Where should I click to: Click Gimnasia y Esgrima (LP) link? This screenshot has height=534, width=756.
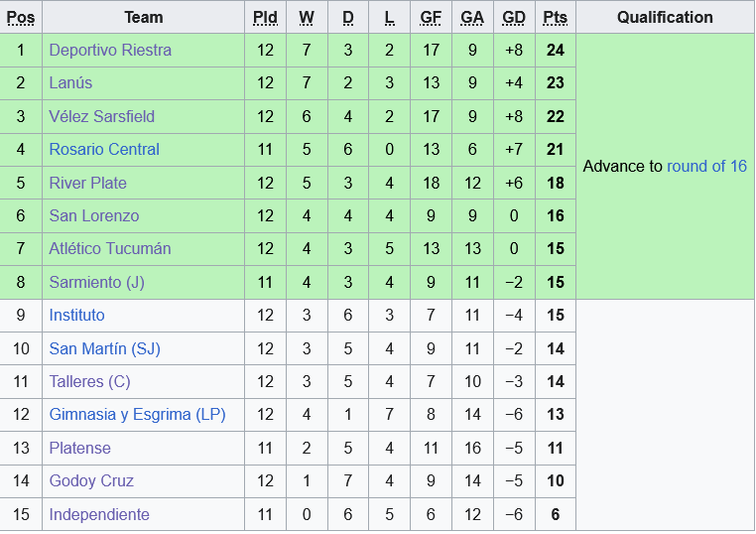click(x=137, y=414)
